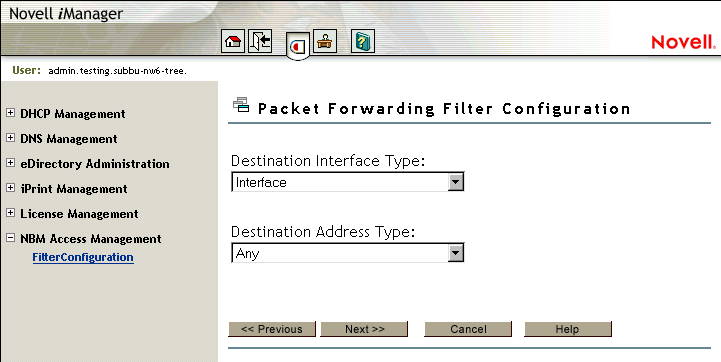Click the Cancel button

click(468, 329)
